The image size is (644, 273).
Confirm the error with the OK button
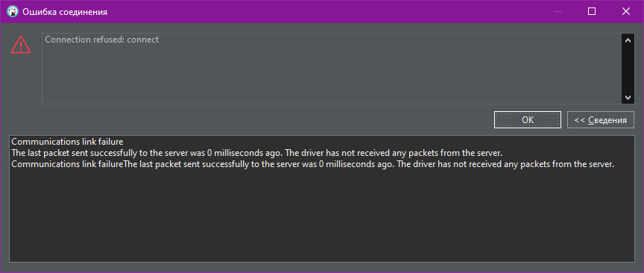528,120
